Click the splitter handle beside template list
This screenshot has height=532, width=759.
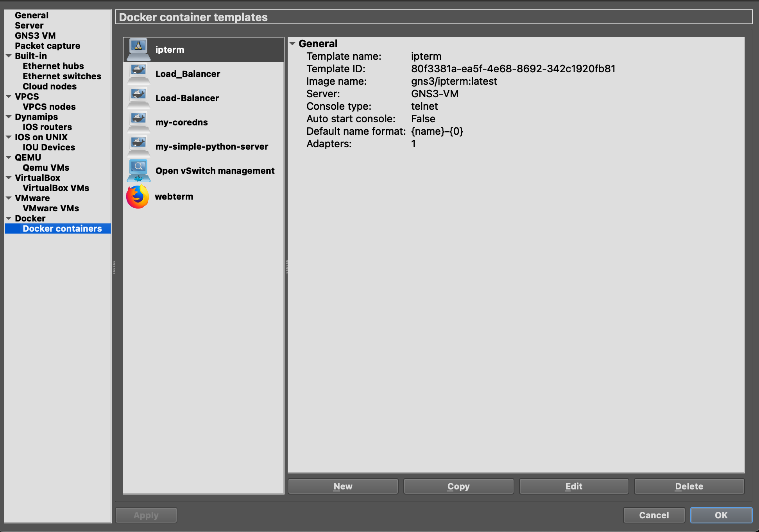tap(286, 267)
